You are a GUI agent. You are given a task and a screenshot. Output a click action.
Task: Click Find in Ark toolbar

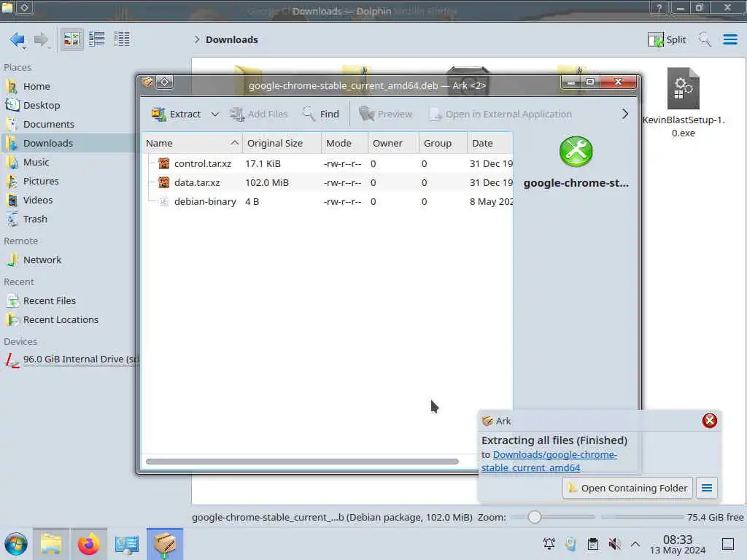click(x=321, y=114)
